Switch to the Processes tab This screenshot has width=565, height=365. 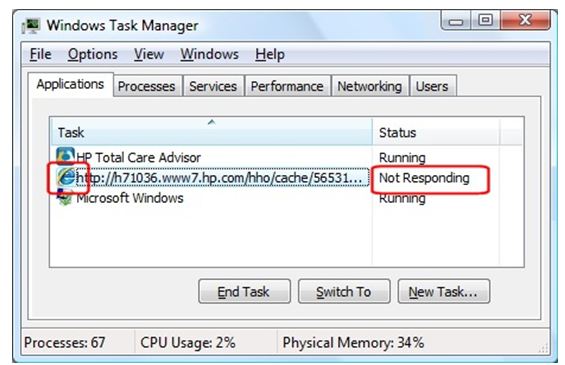tap(146, 86)
